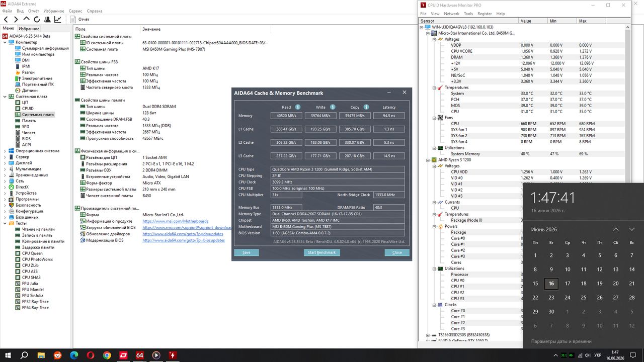
Task: Open the red DiskMark-style taskbar icon
Action: (x=124, y=355)
